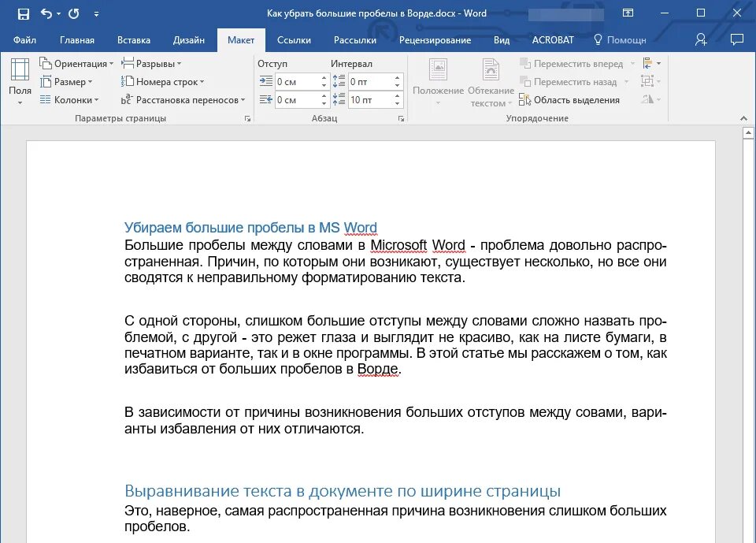Viewport: 756px width, 543px height.
Task: Open the Рецензирование tab
Action: [x=435, y=40]
